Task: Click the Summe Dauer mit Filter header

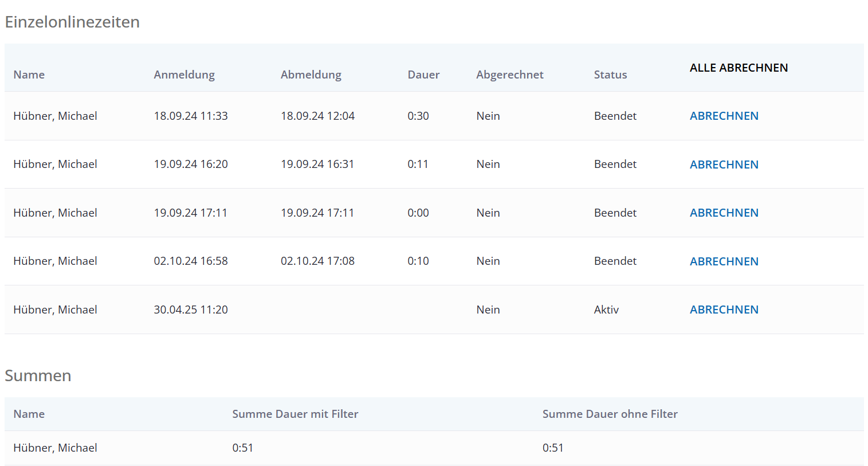Action: (x=295, y=414)
